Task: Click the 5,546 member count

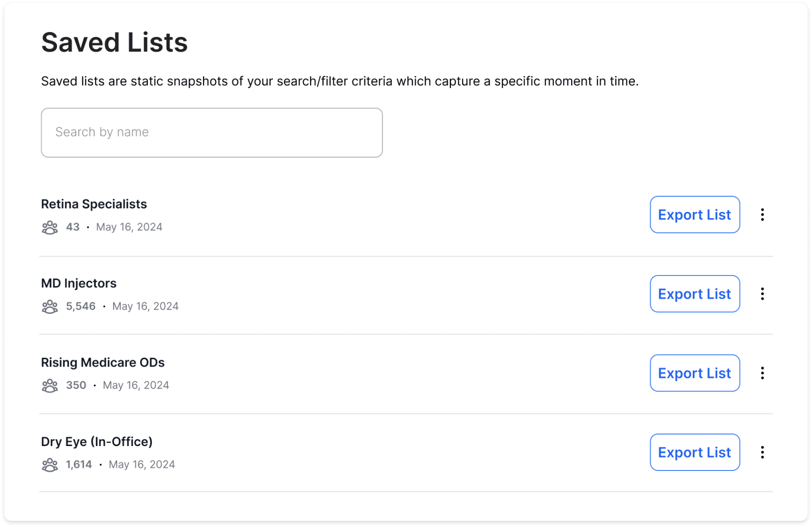Action: [x=81, y=306]
